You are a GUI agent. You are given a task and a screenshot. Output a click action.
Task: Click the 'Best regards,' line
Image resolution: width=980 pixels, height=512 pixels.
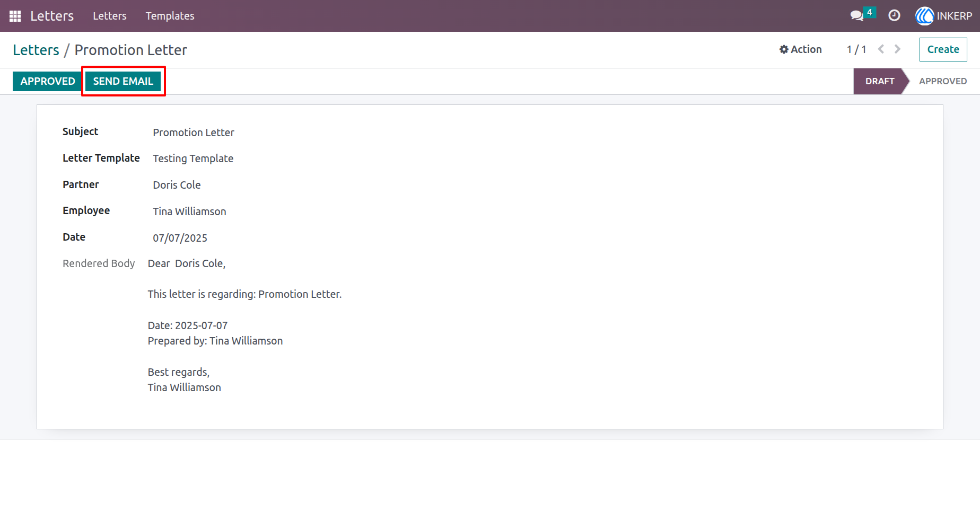point(179,372)
